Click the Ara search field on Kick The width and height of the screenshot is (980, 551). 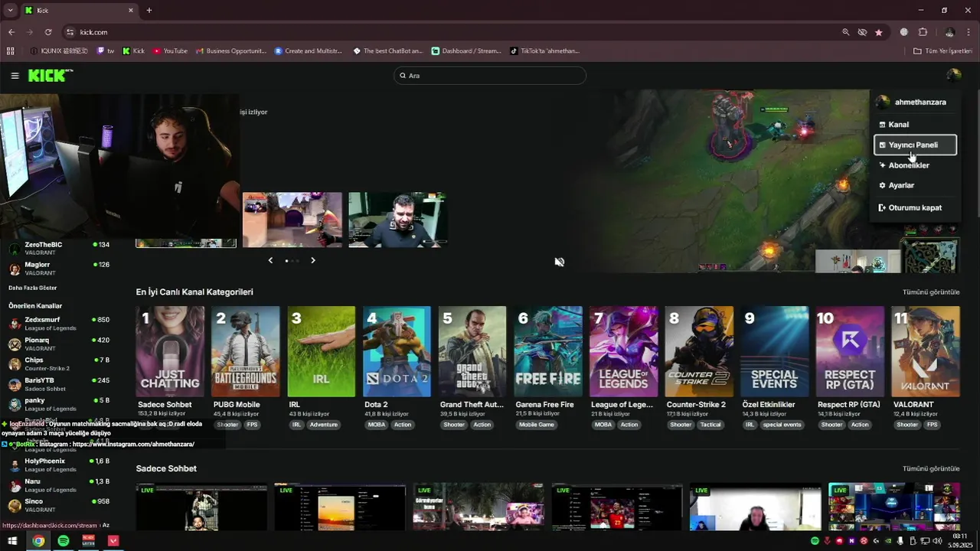(x=490, y=76)
